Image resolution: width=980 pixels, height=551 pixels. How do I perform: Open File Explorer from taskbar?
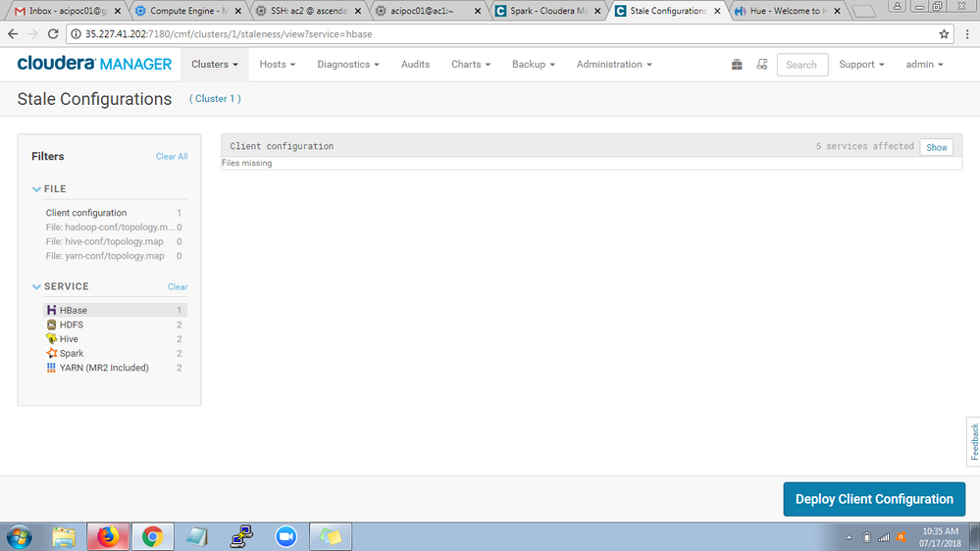[x=64, y=536]
